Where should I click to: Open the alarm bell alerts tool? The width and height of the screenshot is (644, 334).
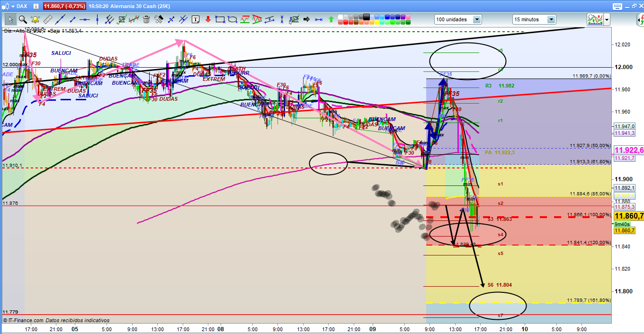pyautogui.click(x=35, y=19)
